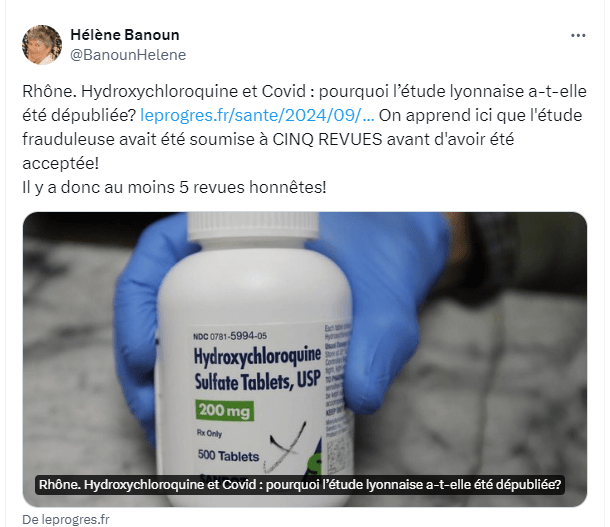Image resolution: width=610 pixels, height=527 pixels.
Task: Click Hélène Banoun's profile avatar
Action: (42, 45)
